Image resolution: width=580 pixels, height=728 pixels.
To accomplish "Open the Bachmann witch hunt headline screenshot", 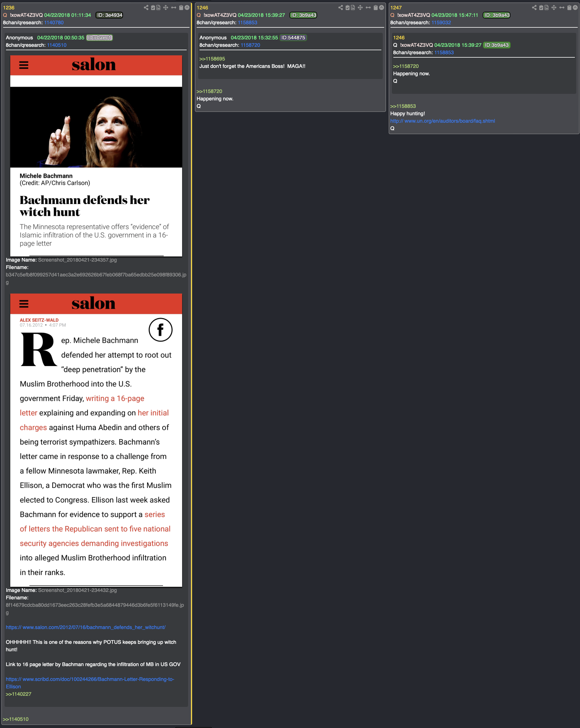I will click(96, 156).
